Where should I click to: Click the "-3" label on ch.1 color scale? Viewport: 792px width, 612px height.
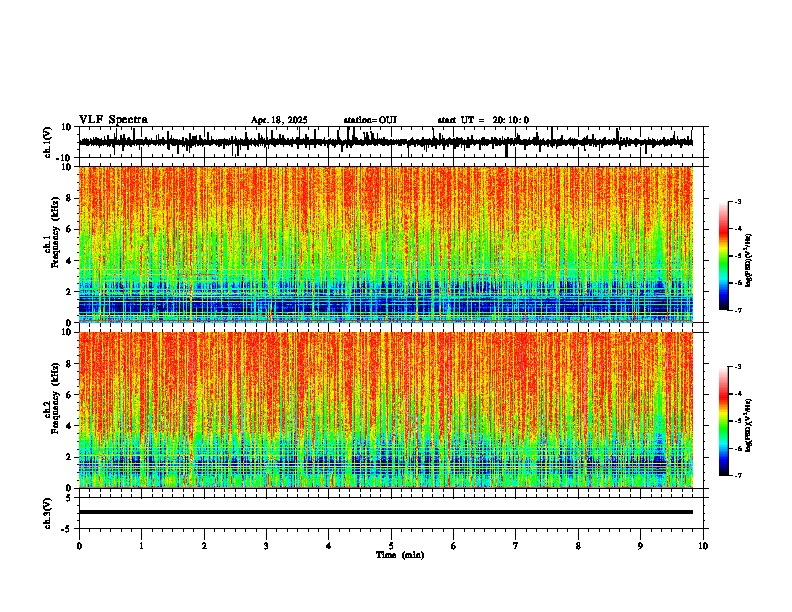(738, 201)
